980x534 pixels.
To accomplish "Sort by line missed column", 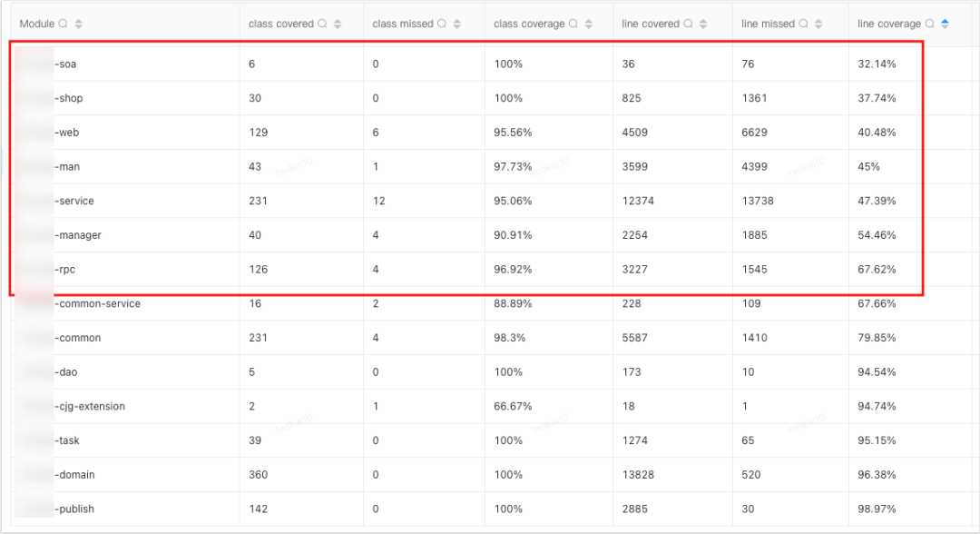I will click(x=818, y=24).
